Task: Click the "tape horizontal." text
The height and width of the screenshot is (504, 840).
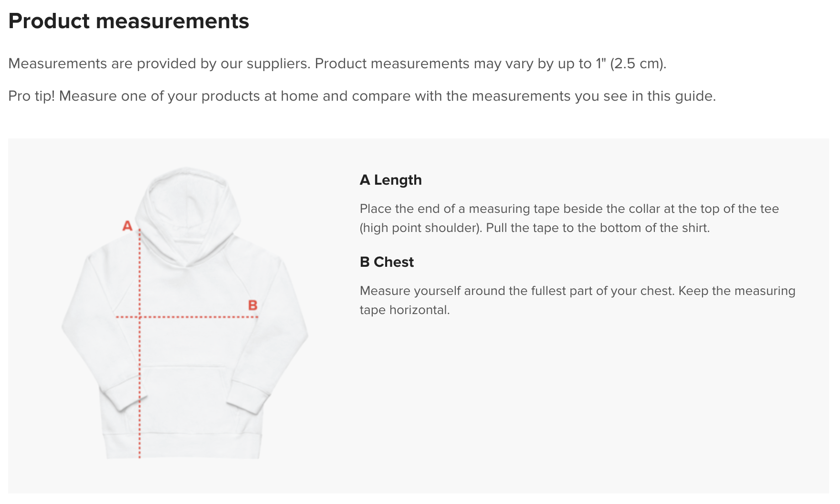Action: coord(405,310)
